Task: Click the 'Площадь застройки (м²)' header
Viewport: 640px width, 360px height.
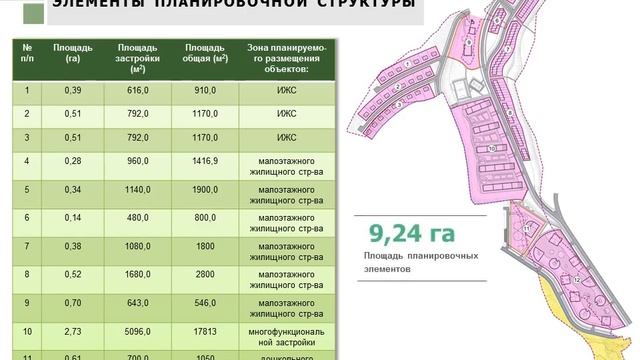Action: (138, 58)
